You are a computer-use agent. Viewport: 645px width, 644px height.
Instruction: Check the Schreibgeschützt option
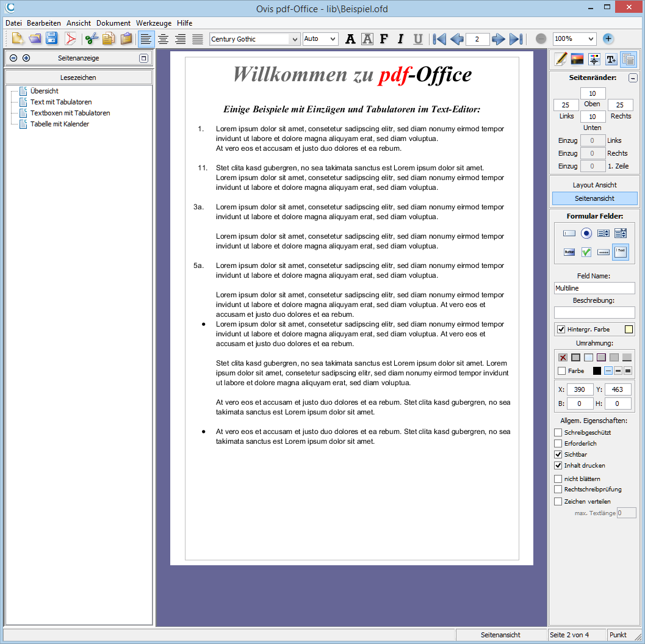[558, 432]
